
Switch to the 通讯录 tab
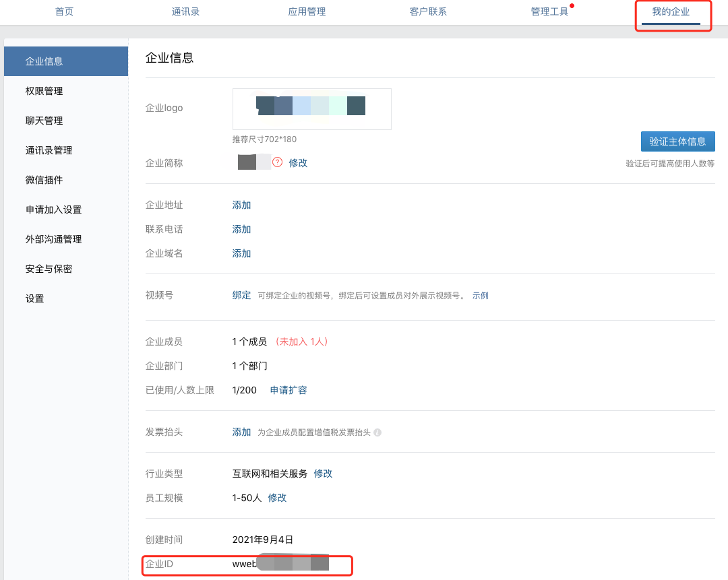tap(185, 11)
